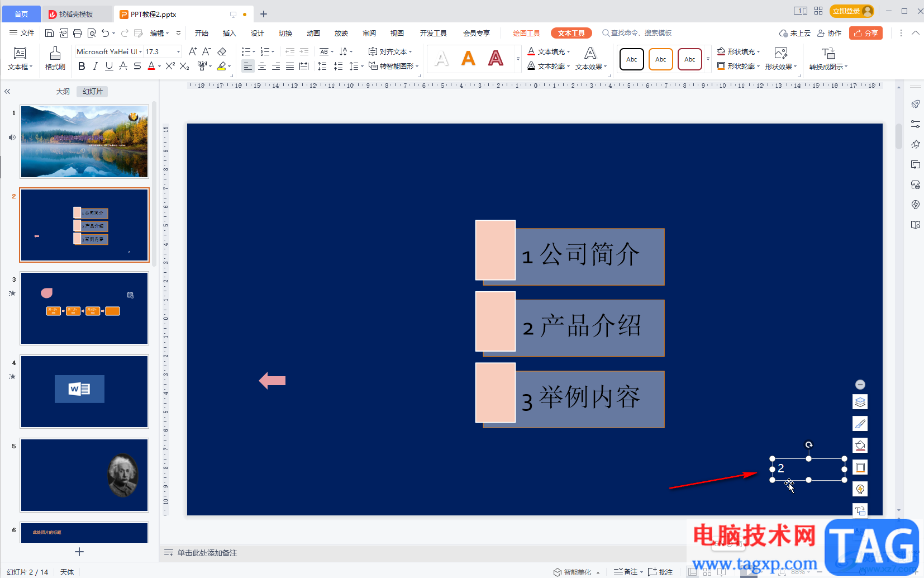Click the layers icon in floating toolbar
Viewport: 924px width, 578px height.
[x=860, y=402]
